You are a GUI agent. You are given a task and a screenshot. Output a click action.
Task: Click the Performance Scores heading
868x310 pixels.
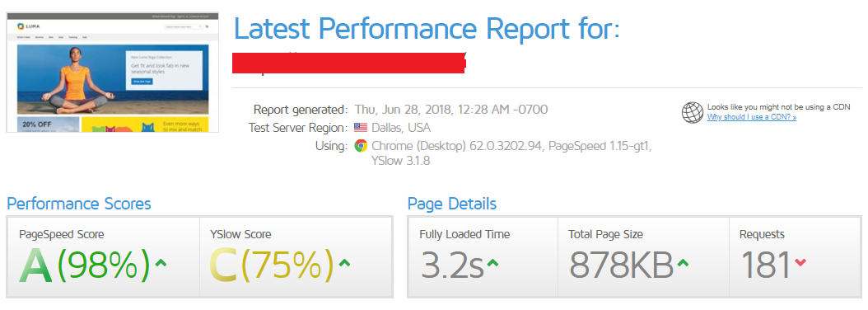coord(78,204)
